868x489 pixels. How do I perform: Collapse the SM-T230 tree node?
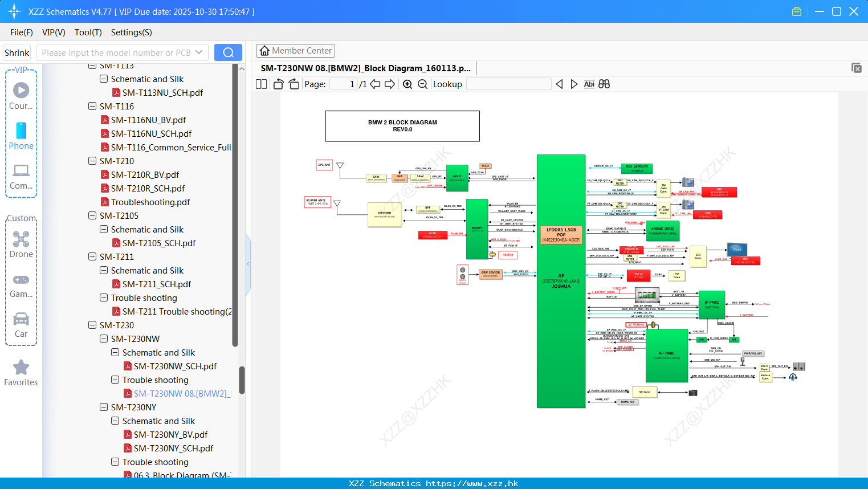tap(92, 325)
